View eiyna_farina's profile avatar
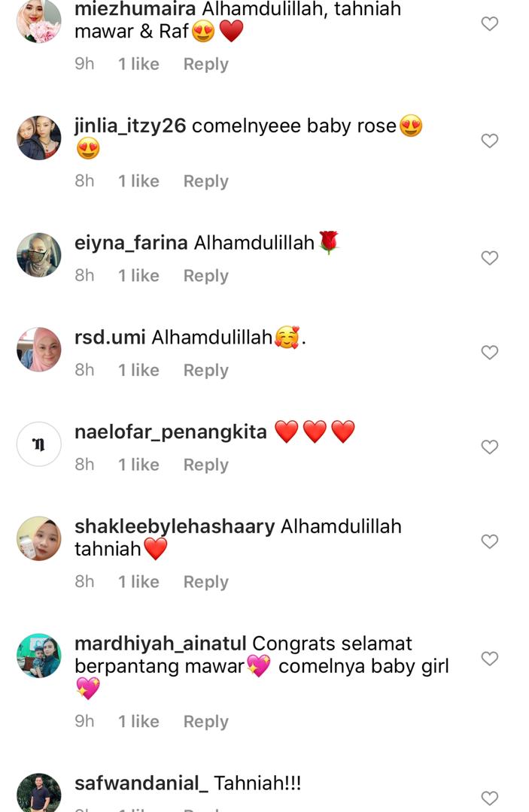The image size is (529, 812). click(x=39, y=255)
